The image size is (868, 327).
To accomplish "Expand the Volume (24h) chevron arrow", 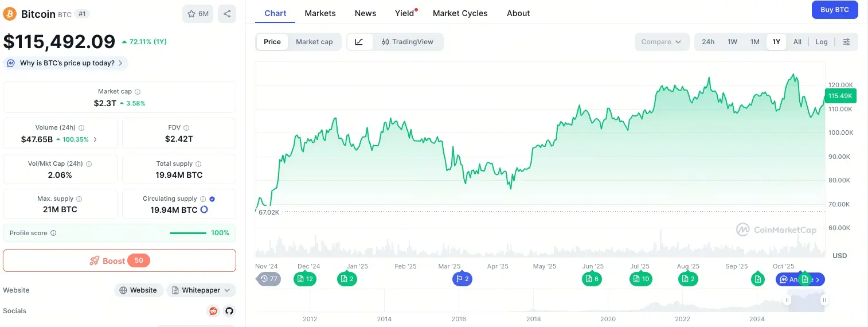I will pos(95,139).
